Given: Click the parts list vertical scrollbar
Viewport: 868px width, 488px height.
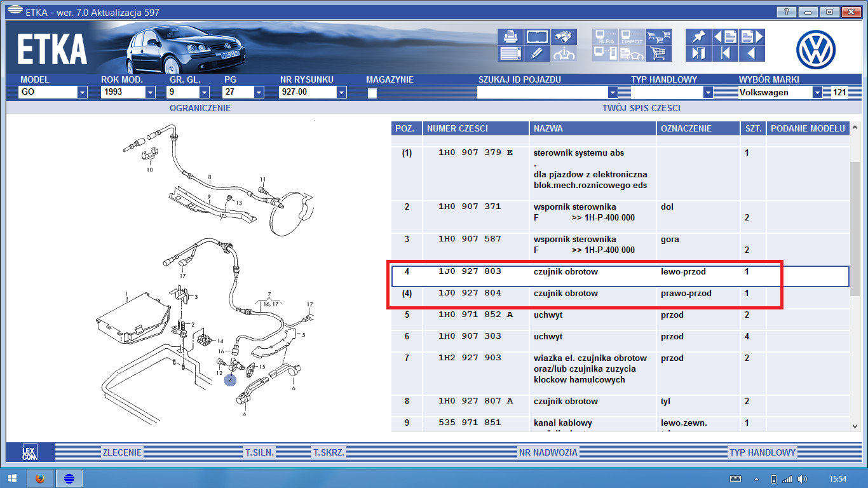Looking at the screenshot, I should pyautogui.click(x=855, y=286).
